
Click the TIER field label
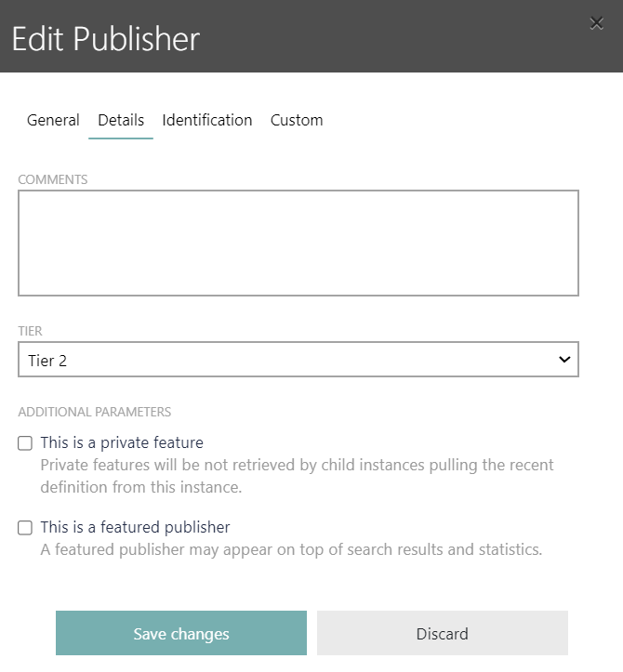(30, 331)
